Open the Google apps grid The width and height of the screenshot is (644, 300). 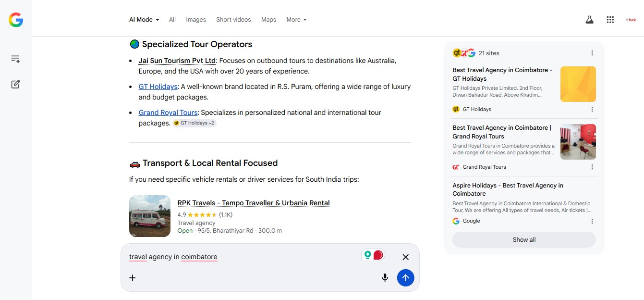pos(610,20)
